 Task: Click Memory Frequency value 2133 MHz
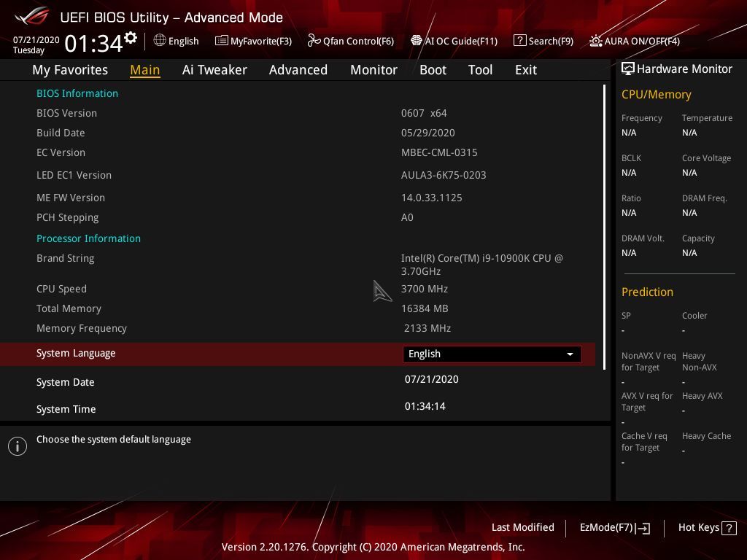[x=427, y=329]
